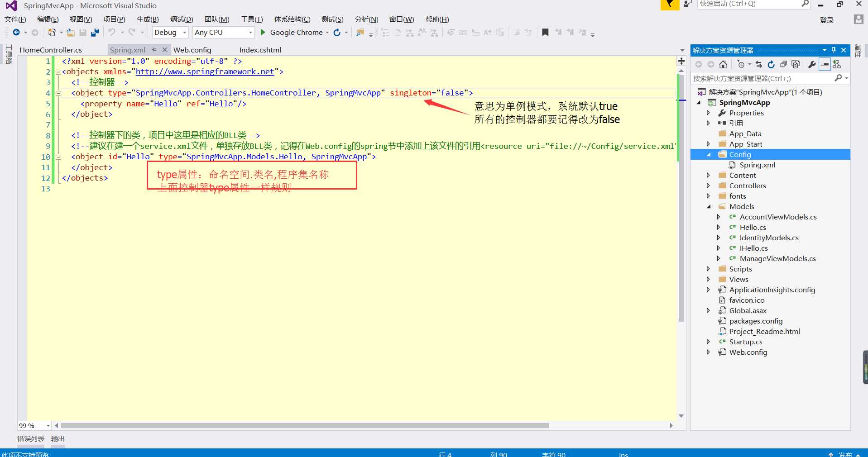The width and height of the screenshot is (868, 457).
Task: Toggle pin on Spring.xml tab
Action: [154, 50]
